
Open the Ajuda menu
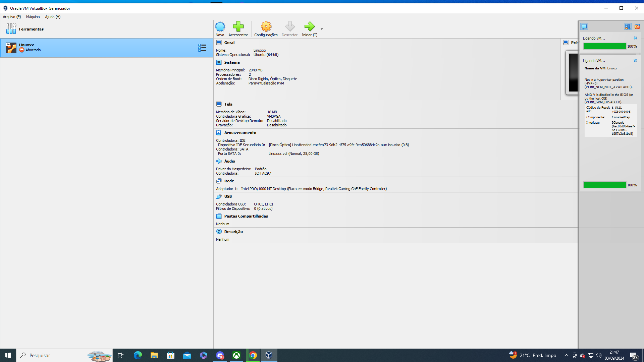pyautogui.click(x=53, y=17)
